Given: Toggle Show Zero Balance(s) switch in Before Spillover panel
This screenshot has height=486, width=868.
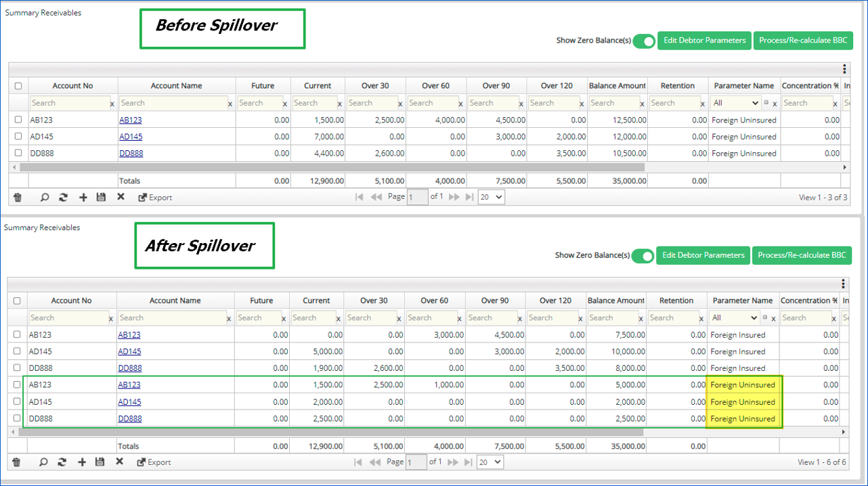Looking at the screenshot, I should point(644,41).
